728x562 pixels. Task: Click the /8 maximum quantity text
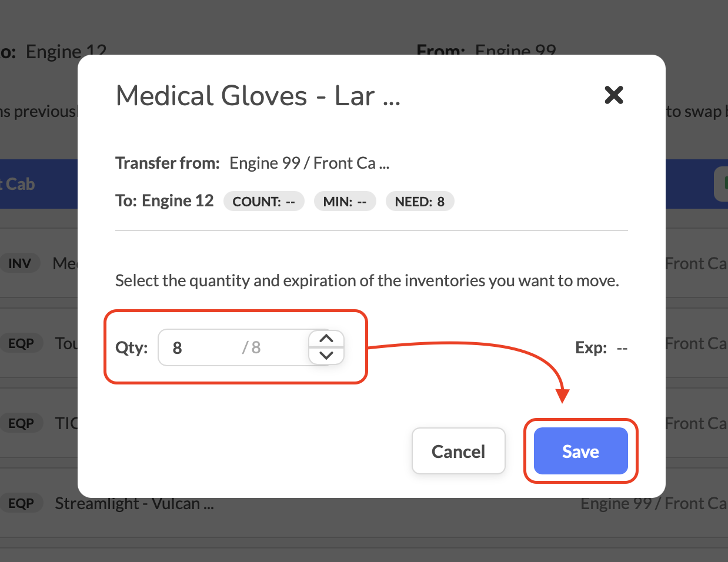click(x=252, y=347)
